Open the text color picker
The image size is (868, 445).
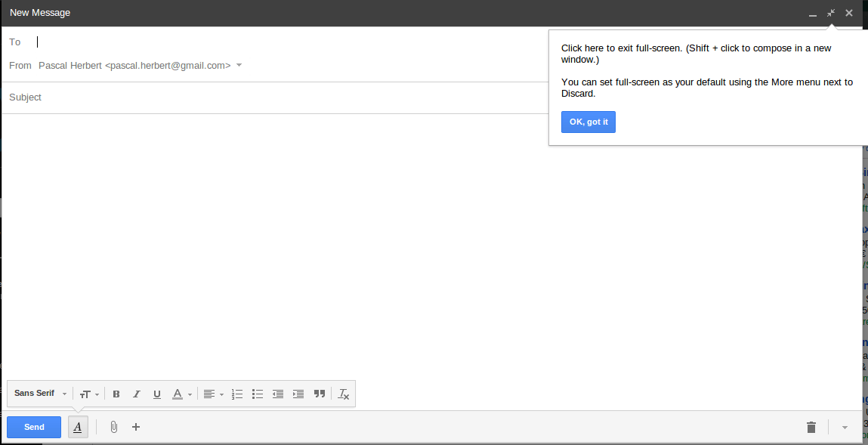coord(181,394)
